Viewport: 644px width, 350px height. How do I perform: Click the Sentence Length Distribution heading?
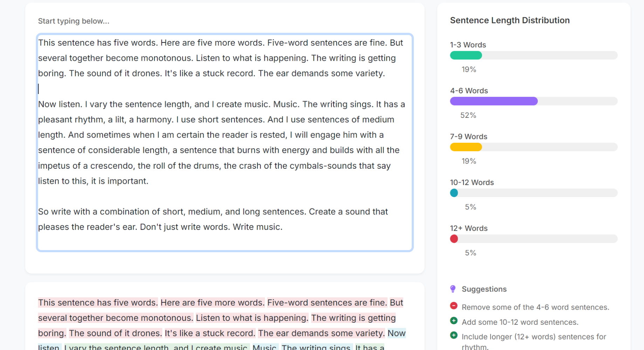510,20
